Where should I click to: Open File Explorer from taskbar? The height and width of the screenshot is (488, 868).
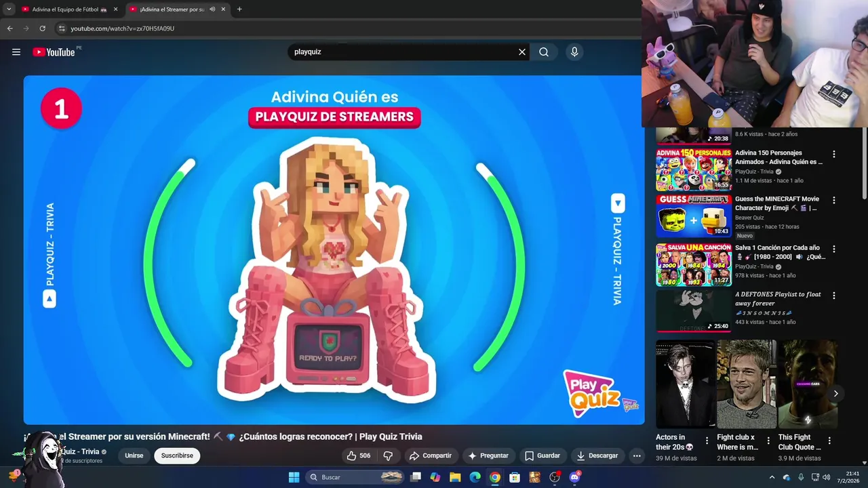click(455, 477)
